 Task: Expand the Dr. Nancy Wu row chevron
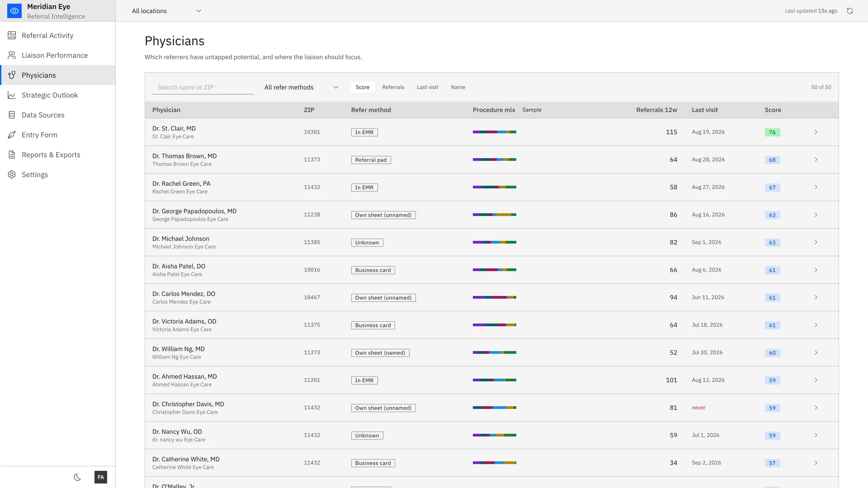pos(816,436)
